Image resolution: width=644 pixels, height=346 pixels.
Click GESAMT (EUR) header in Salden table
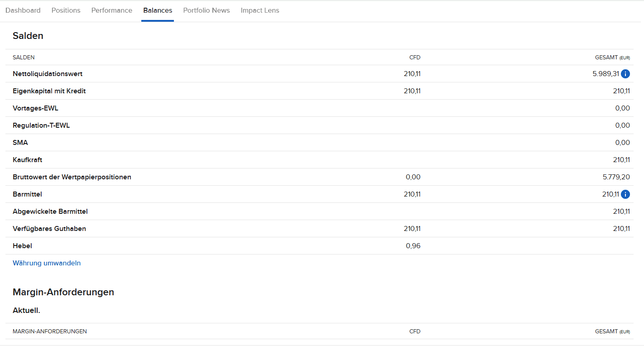tap(612, 58)
